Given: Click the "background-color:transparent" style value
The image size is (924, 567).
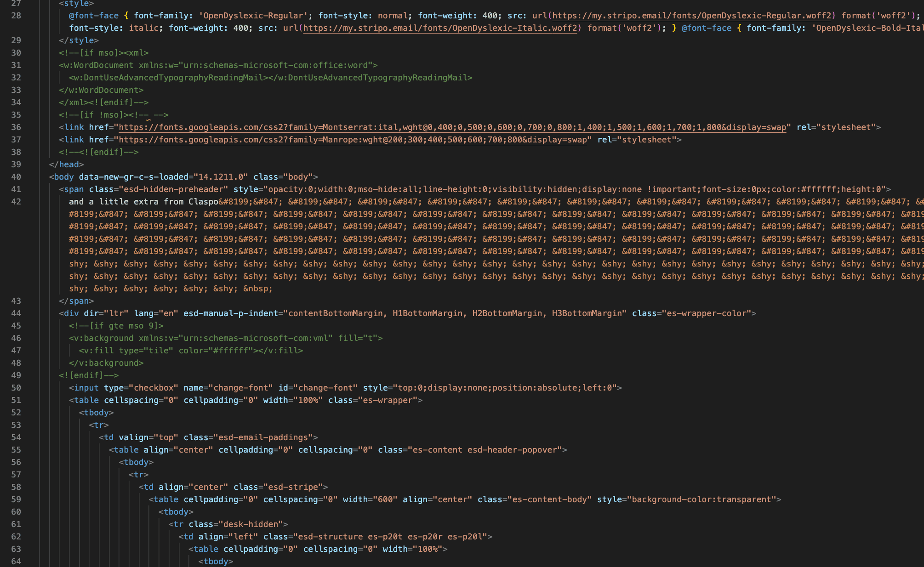Looking at the screenshot, I should [702, 499].
